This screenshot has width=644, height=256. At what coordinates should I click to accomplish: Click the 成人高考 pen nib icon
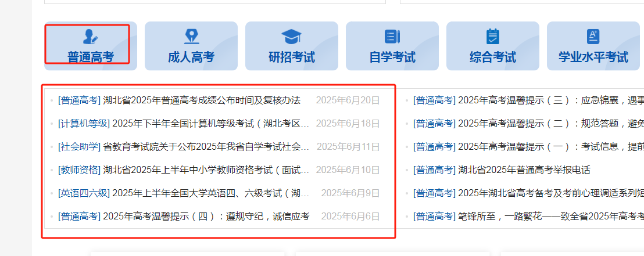pyautogui.click(x=191, y=37)
